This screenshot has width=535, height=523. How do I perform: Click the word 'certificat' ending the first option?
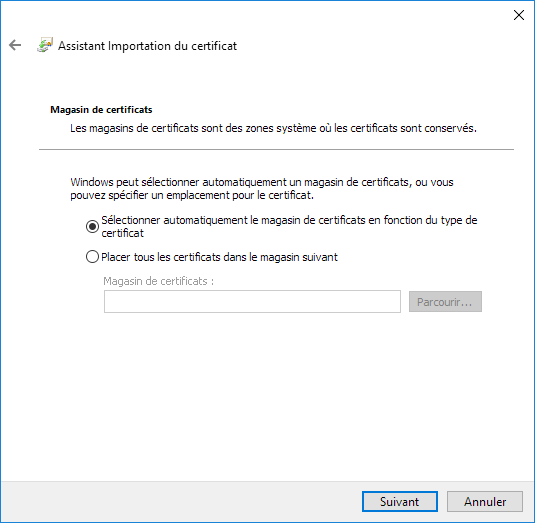[122, 233]
